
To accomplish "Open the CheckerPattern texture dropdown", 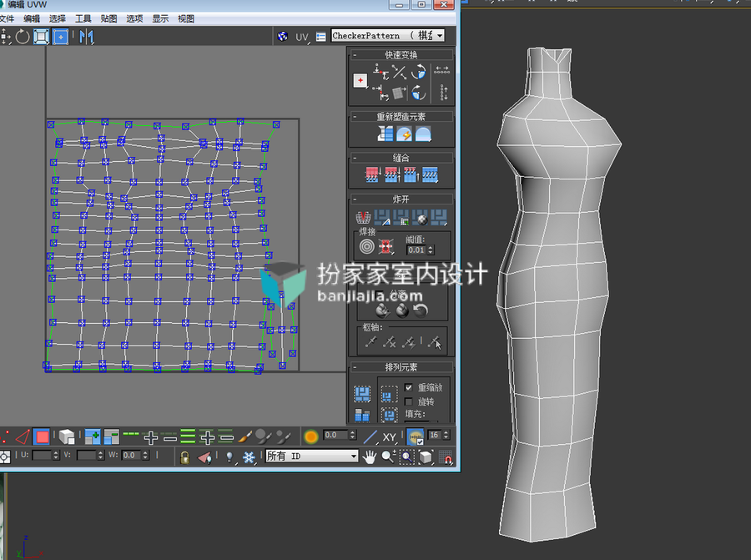I will point(388,35).
